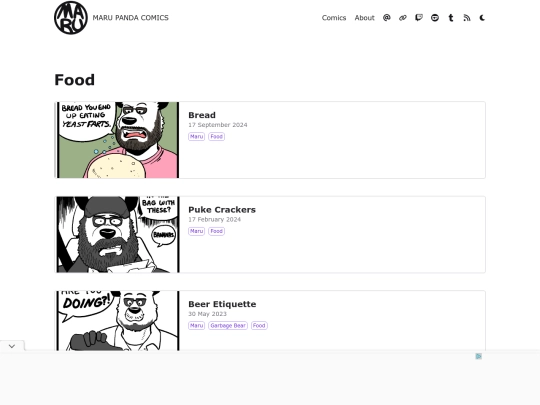Screen dimensions: 540x405
Task: Select the Garbage Bear tag
Action: 228,325
